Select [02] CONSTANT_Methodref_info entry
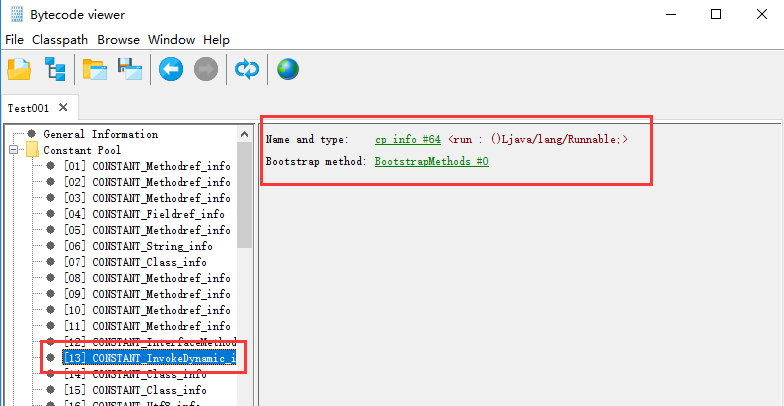784x406 pixels. tap(147, 182)
